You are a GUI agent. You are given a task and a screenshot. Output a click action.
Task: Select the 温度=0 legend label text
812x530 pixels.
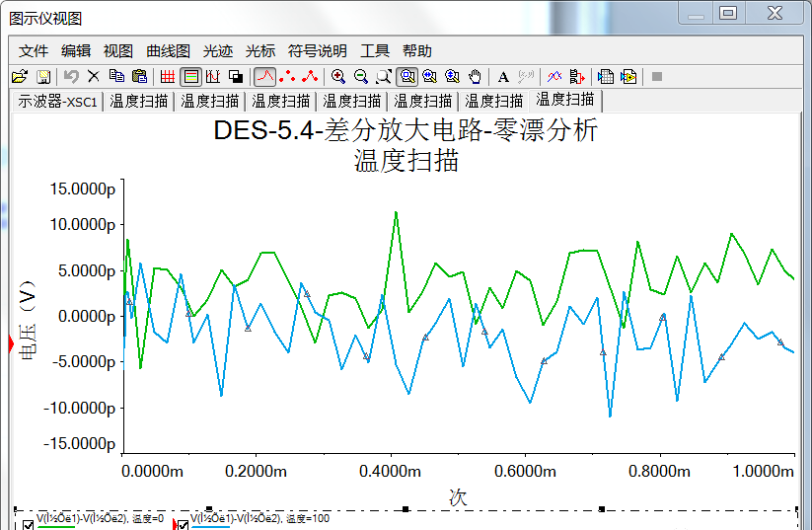[x=100, y=518]
